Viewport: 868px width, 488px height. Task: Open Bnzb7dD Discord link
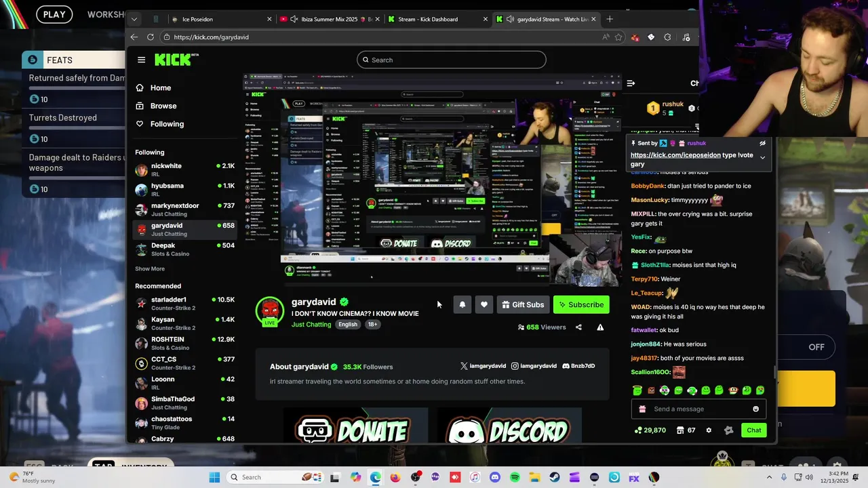[x=578, y=366]
